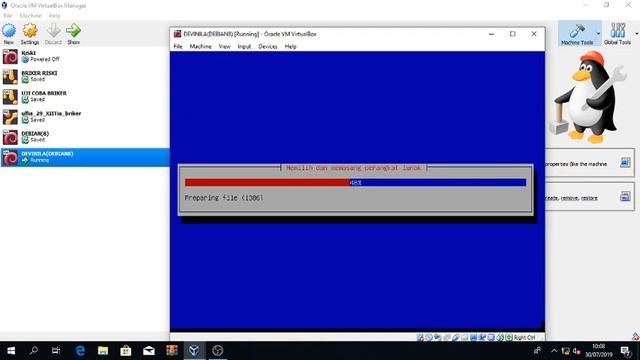Show hidden system tray icons chevron

tap(553, 351)
